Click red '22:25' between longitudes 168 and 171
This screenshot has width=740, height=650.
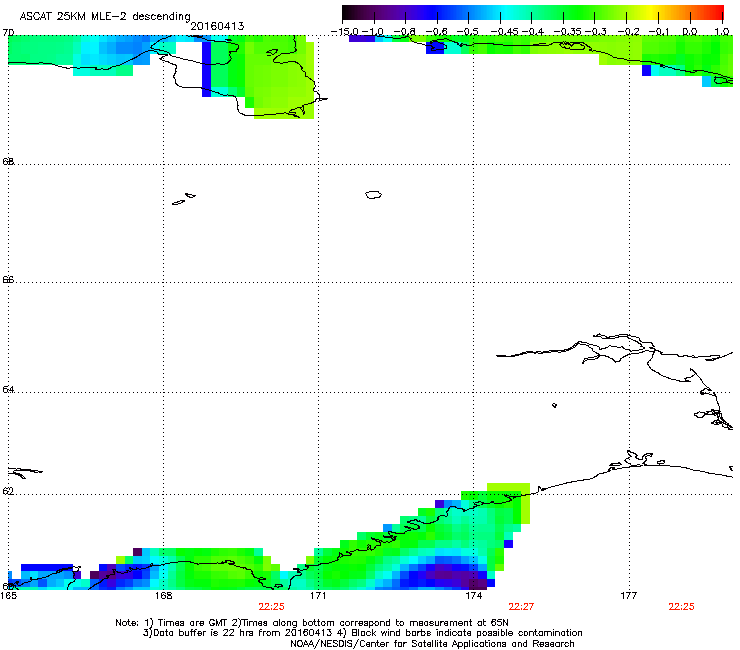click(x=271, y=607)
